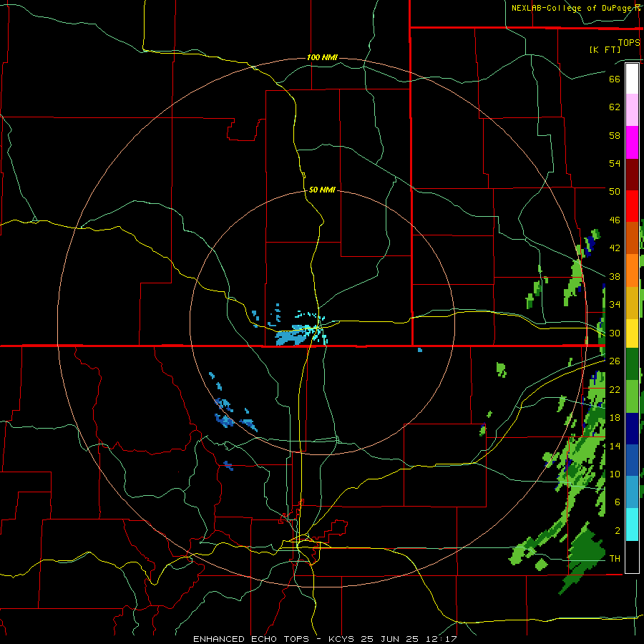Click the "KCYS" radar site identifier
The image size is (644, 644).
[x=343, y=639]
